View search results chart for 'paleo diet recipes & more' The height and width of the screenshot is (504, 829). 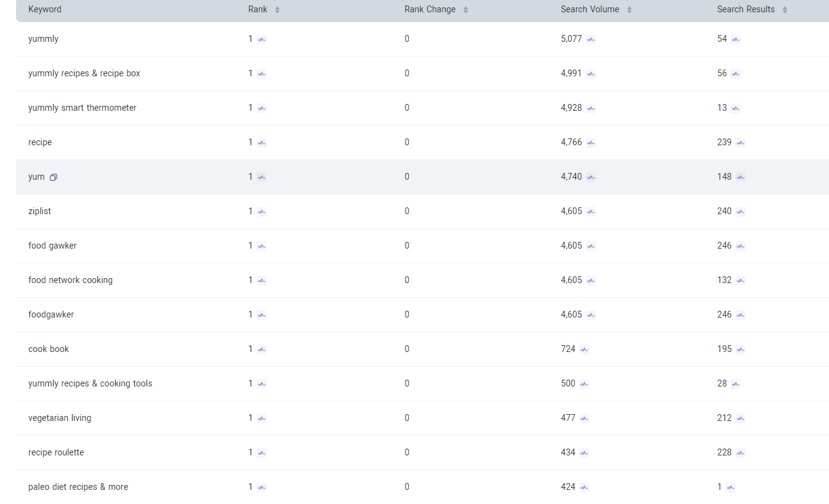(x=731, y=487)
